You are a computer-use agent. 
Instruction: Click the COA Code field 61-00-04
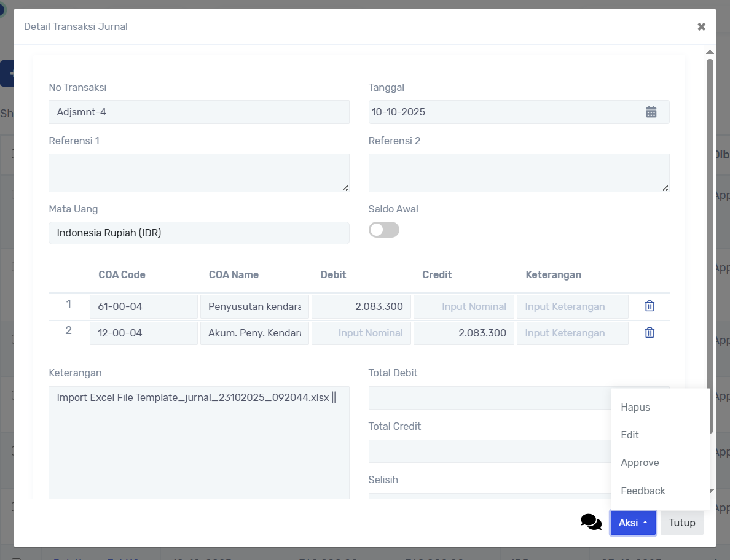tap(143, 306)
